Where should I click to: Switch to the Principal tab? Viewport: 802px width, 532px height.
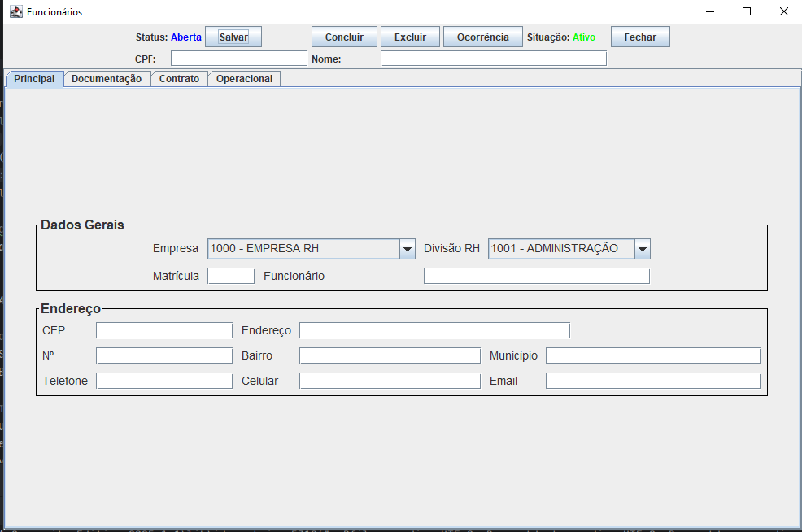(x=34, y=79)
